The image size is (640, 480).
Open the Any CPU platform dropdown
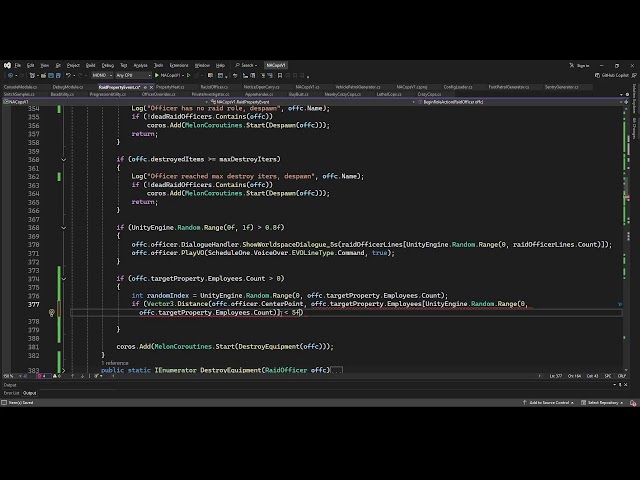point(133,75)
